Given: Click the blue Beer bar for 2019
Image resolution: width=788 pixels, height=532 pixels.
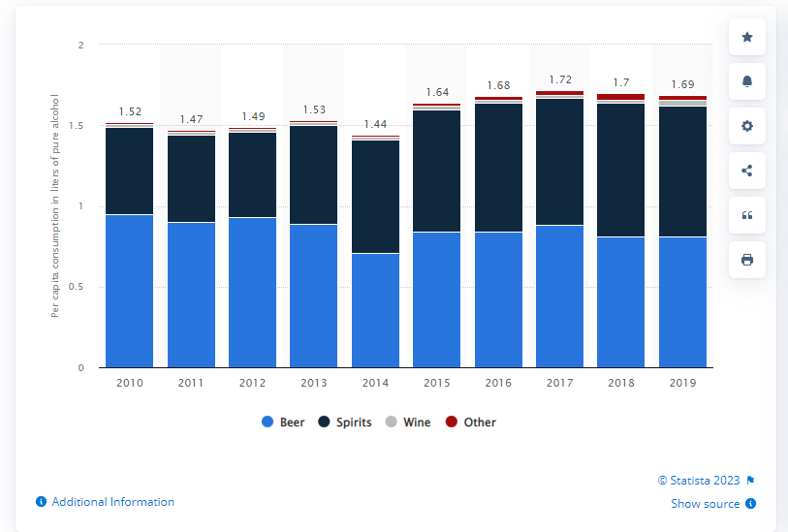Looking at the screenshot, I should (x=682, y=302).
